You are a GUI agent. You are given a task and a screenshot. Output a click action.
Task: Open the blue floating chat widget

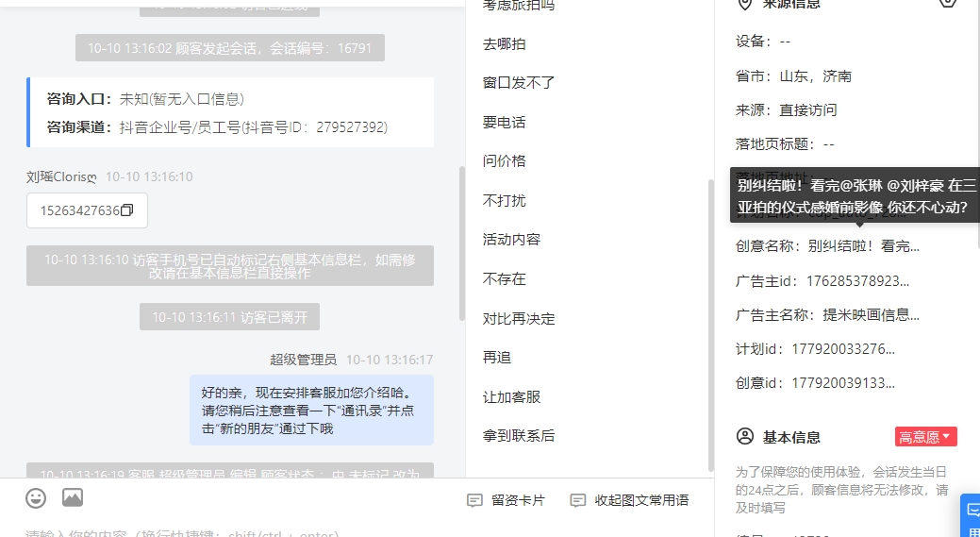(x=971, y=515)
